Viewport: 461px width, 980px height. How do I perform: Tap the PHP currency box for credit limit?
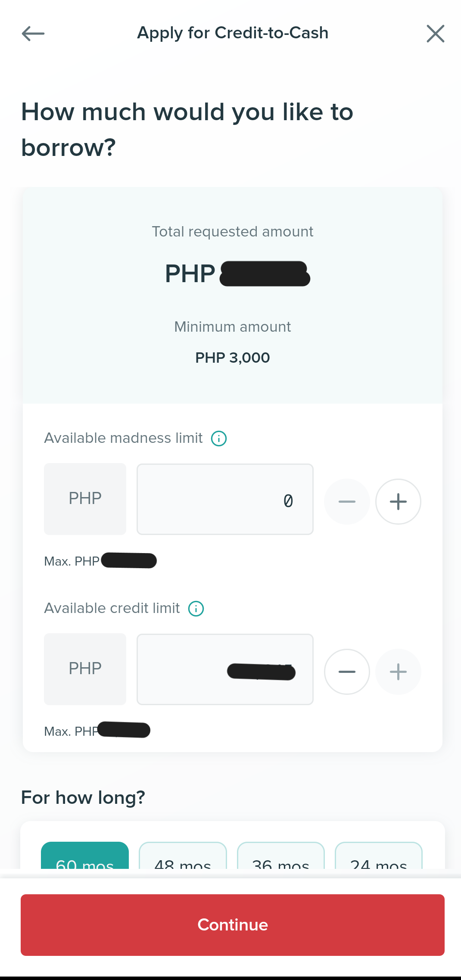click(x=85, y=669)
